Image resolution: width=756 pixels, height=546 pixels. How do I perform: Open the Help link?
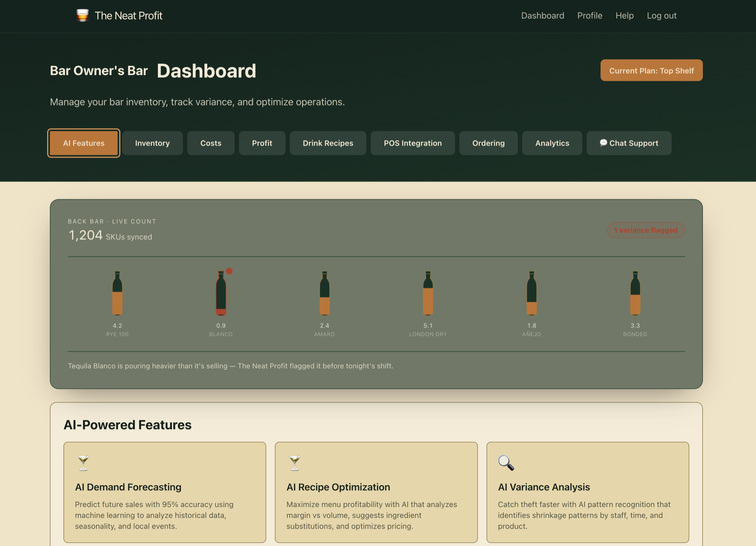coord(624,16)
